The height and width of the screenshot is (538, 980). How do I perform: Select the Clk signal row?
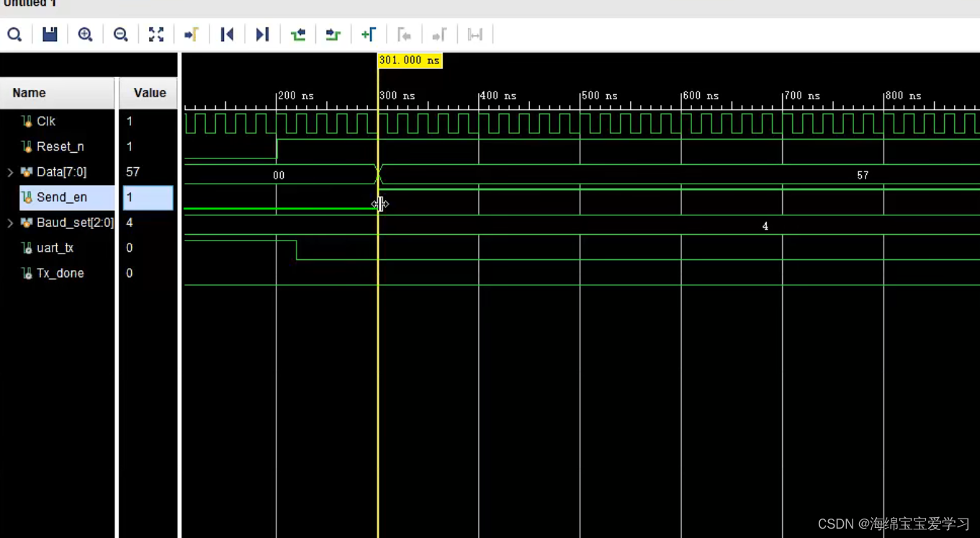(x=57, y=121)
